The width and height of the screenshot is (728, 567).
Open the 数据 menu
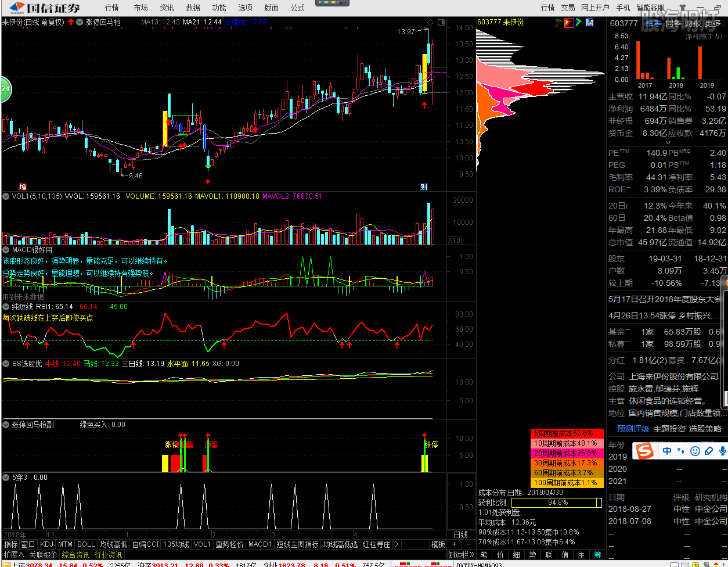193,8
